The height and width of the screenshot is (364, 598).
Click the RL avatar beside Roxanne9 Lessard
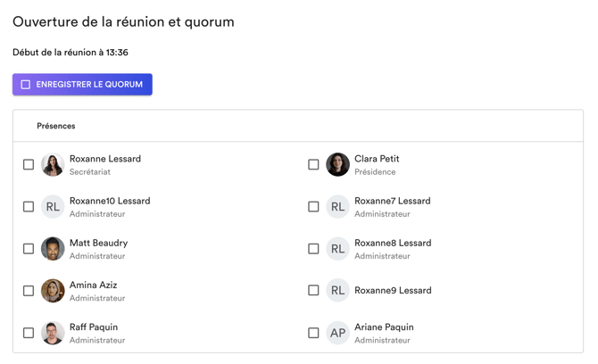tap(337, 291)
